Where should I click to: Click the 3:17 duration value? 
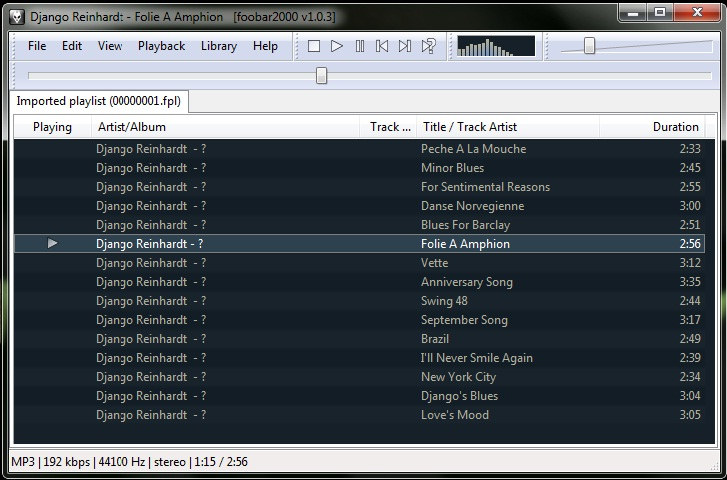690,320
